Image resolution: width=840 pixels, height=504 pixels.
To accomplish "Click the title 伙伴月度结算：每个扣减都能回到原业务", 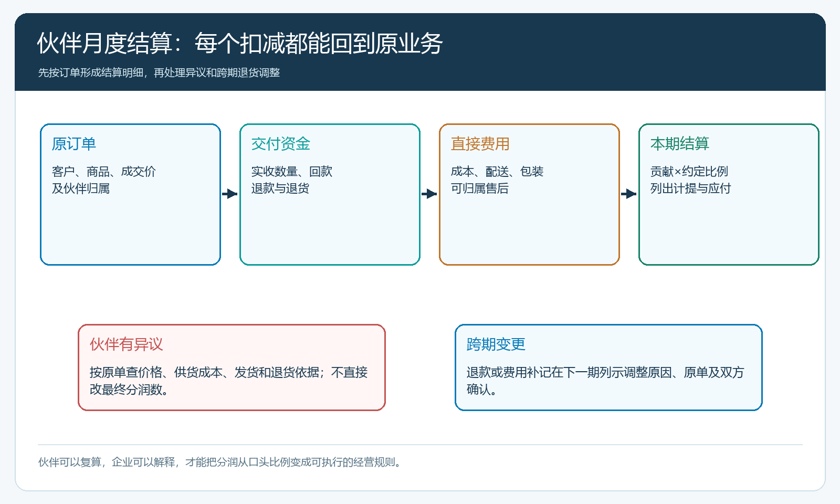I will pos(240,43).
